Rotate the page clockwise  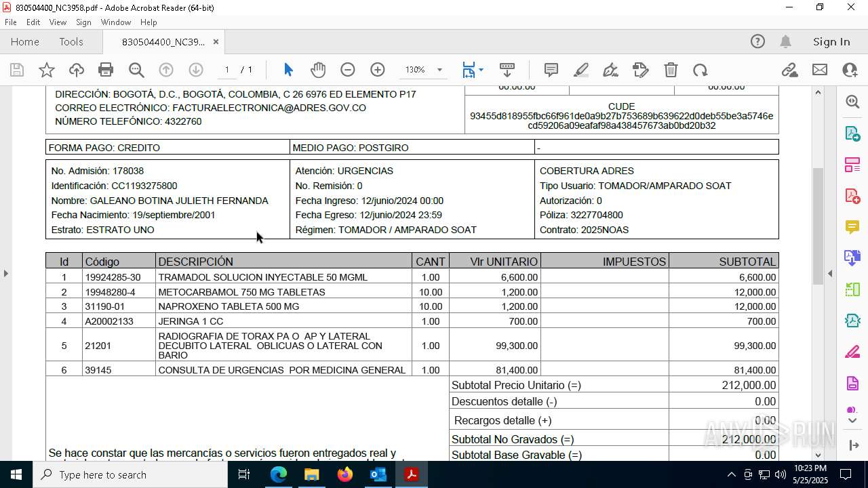pos(700,70)
